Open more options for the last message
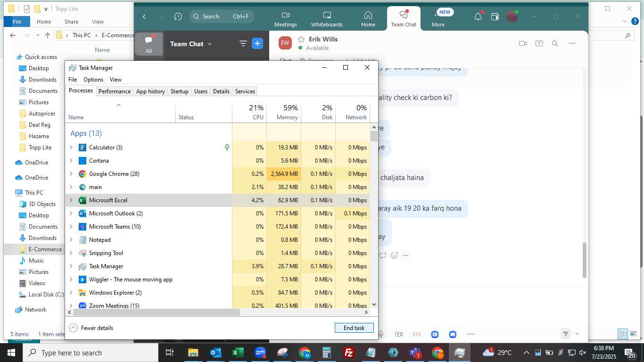The width and height of the screenshot is (644, 362). click(x=405, y=255)
